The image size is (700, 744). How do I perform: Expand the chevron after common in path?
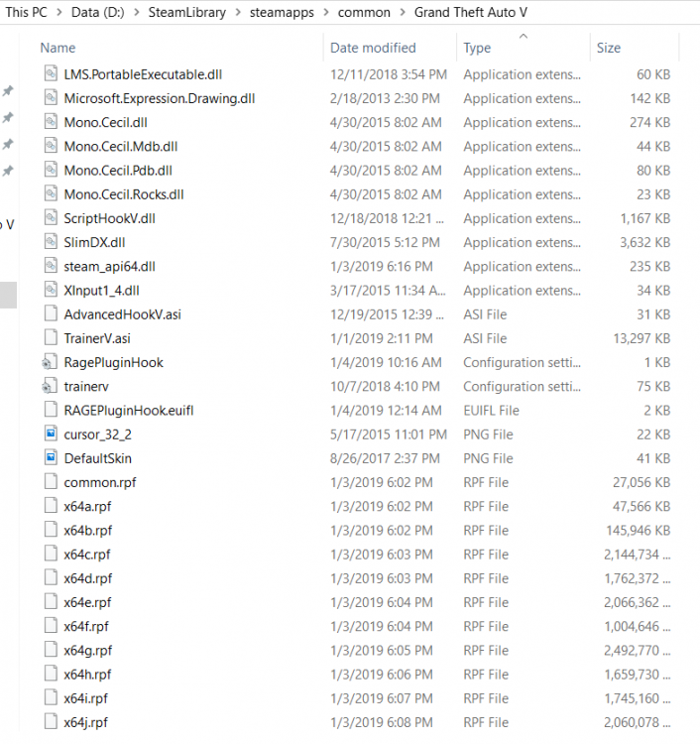(x=403, y=12)
